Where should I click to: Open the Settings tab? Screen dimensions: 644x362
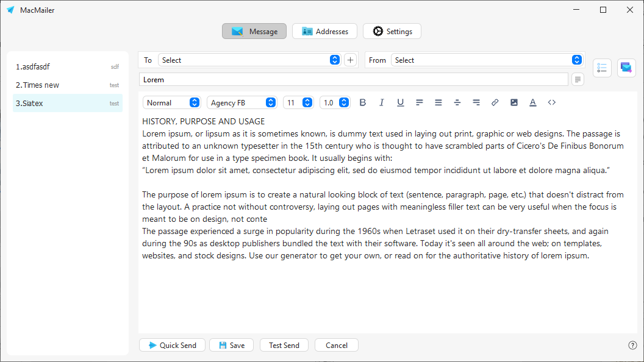[x=392, y=31]
